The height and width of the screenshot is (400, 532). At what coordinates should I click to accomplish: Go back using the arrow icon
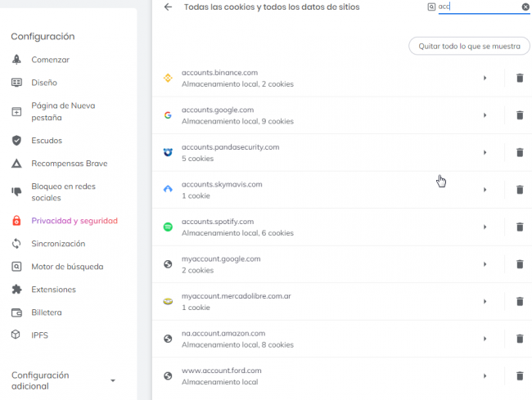point(168,7)
